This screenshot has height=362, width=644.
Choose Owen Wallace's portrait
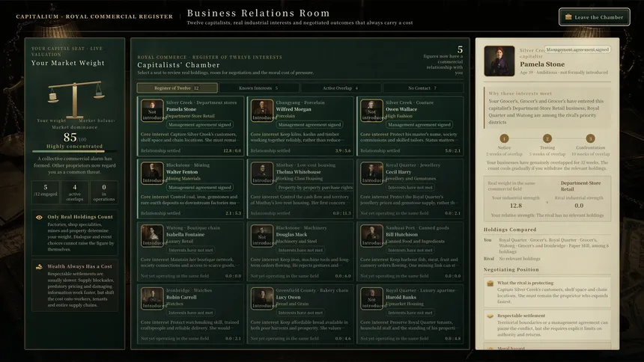pyautogui.click(x=371, y=111)
